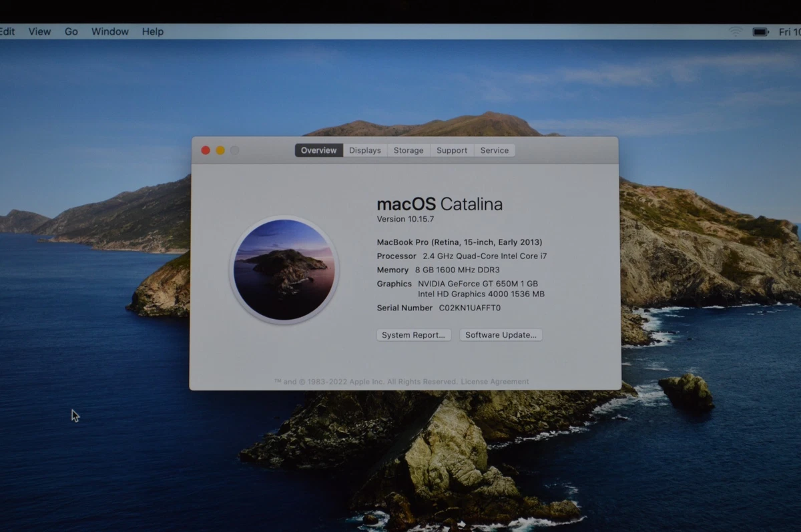Screen dimensions: 801x532
Task: Minimize the About This Mac window
Action: click(220, 150)
